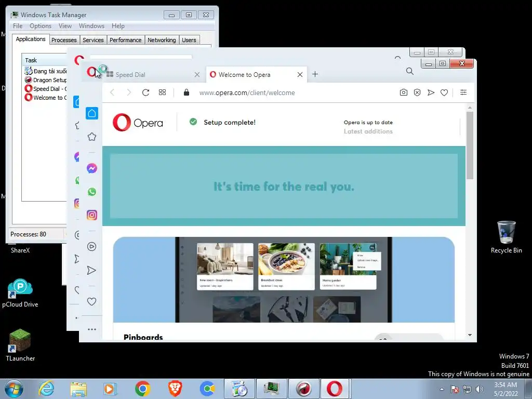The image size is (532, 399).
Task: Reload the Welcome to Opera page
Action: click(x=146, y=92)
